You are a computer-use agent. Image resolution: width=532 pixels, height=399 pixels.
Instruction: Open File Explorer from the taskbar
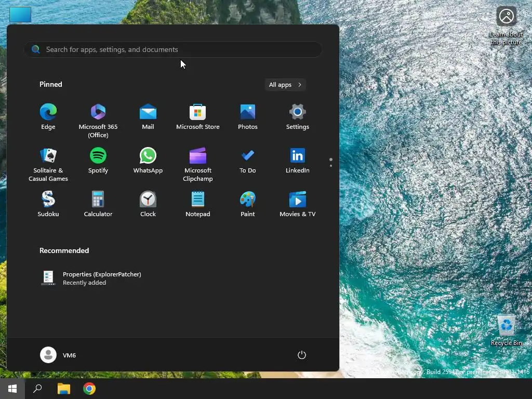point(64,389)
